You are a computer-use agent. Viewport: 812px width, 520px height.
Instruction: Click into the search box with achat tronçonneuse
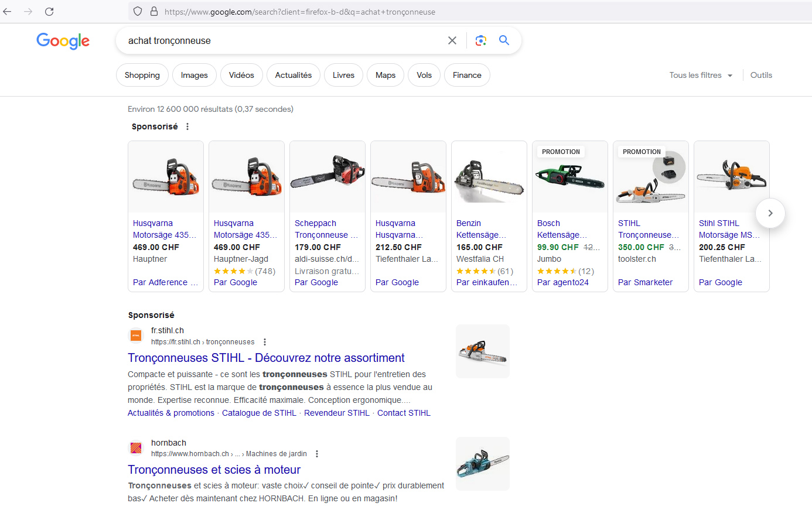[281, 40]
